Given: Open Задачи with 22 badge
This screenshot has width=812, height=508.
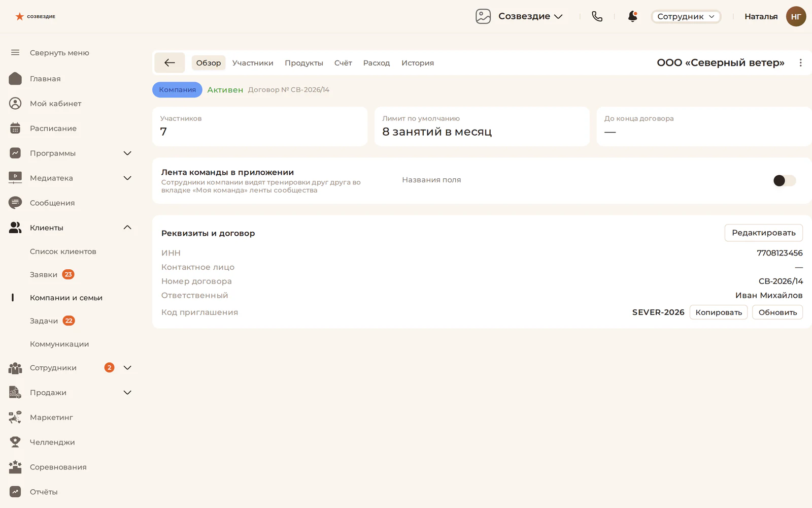Looking at the screenshot, I should [52, 321].
